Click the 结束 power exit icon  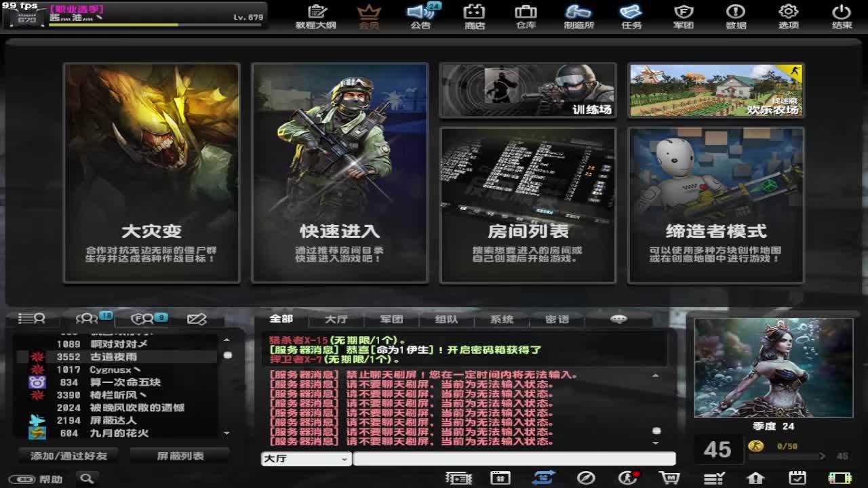842,16
